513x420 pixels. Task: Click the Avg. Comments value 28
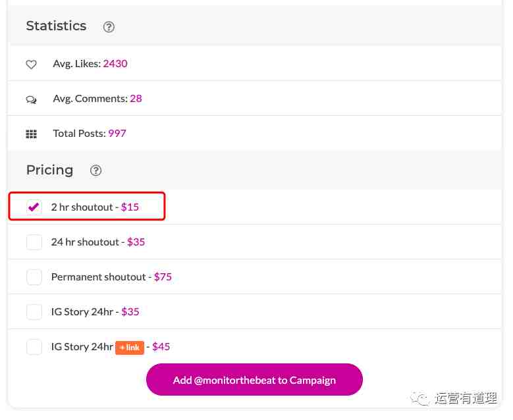[136, 99]
